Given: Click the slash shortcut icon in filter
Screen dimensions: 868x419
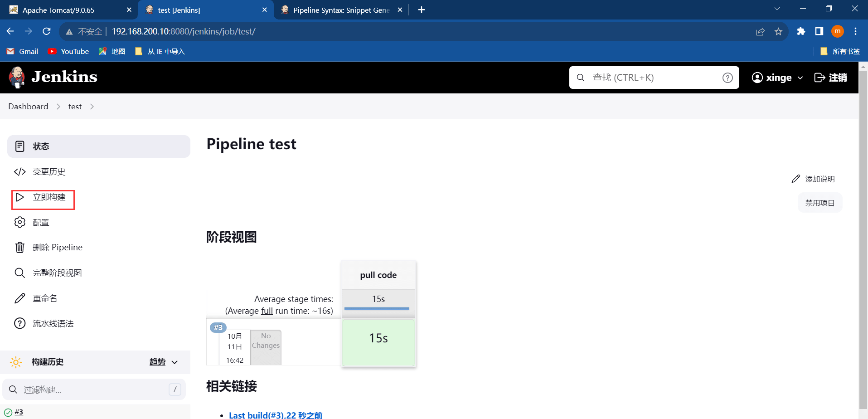Looking at the screenshot, I should pos(175,390).
